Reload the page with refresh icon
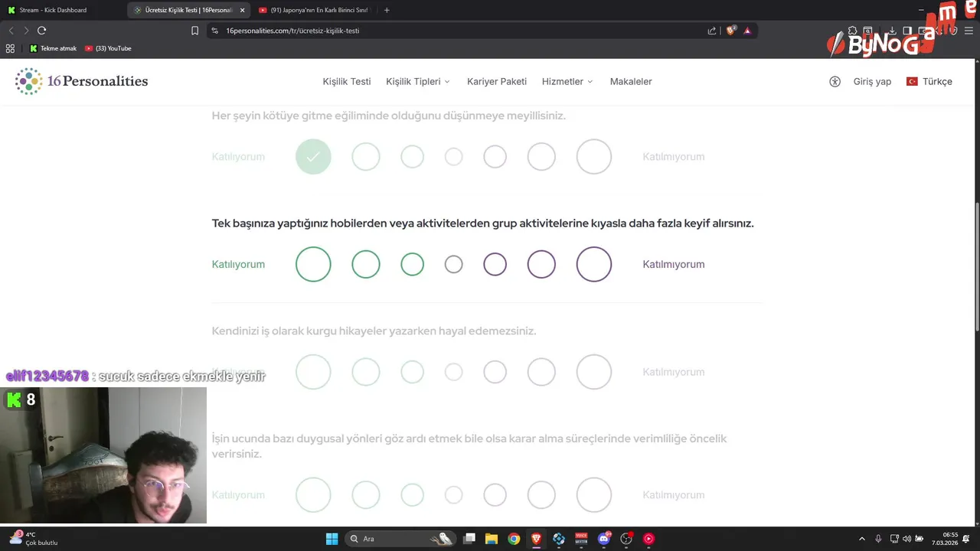Image resolution: width=980 pixels, height=551 pixels. (x=41, y=31)
